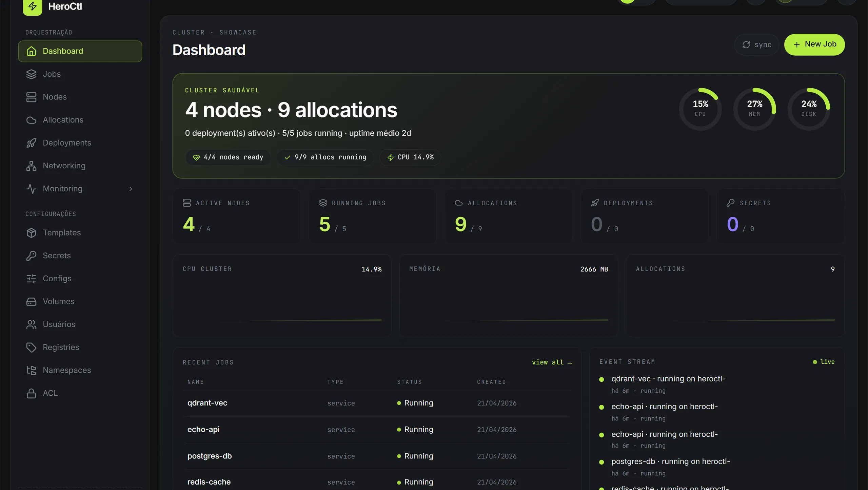
Task: Click the sync button
Action: pos(756,45)
